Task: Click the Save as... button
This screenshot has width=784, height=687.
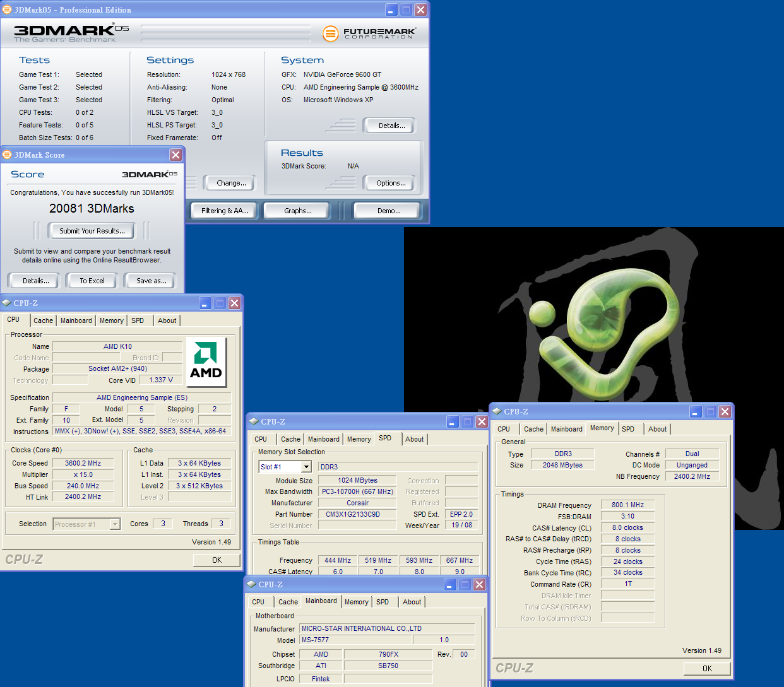Action: [151, 281]
